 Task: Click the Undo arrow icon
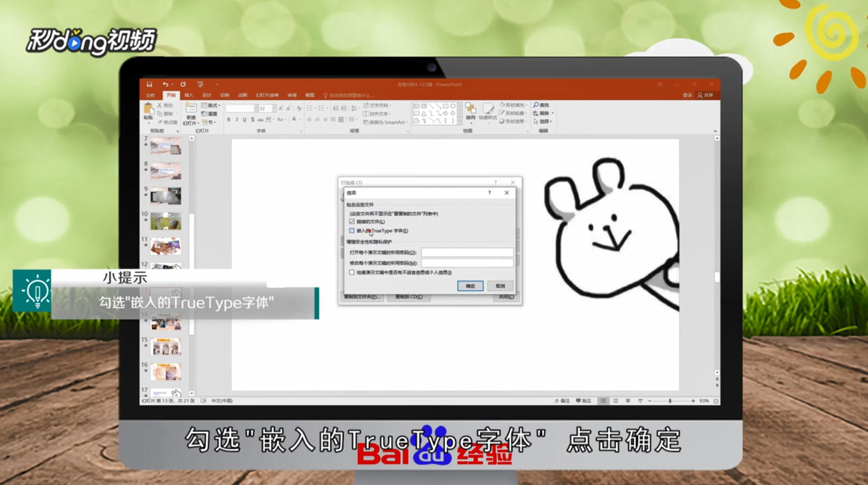click(x=165, y=84)
